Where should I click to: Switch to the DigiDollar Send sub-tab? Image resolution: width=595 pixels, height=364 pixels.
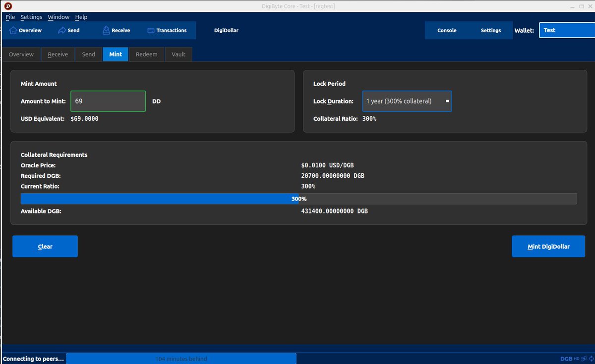point(89,54)
